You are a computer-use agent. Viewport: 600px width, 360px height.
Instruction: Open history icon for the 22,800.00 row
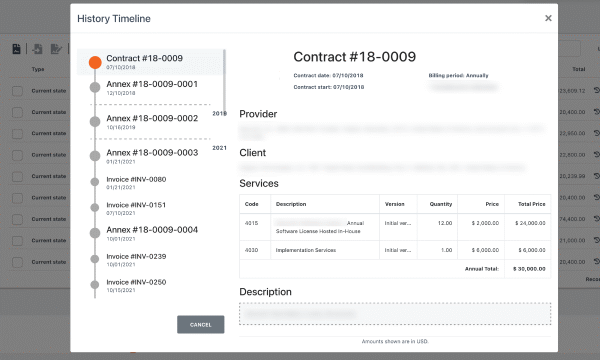tap(596, 155)
